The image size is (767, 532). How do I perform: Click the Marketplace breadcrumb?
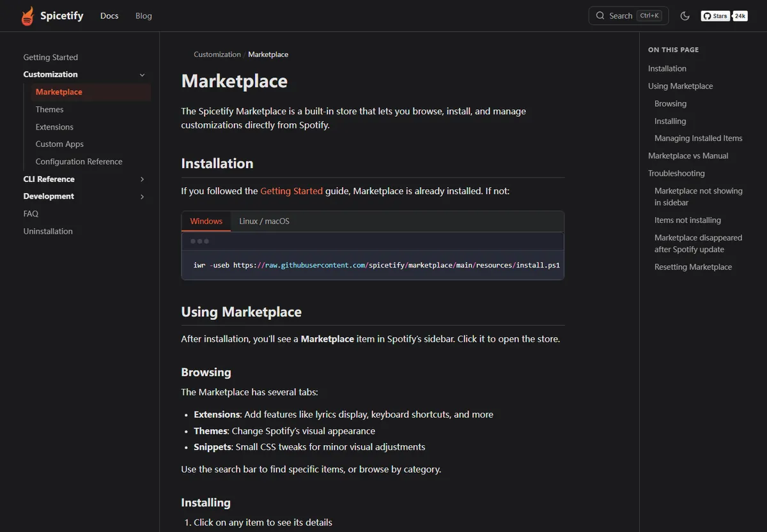click(268, 55)
